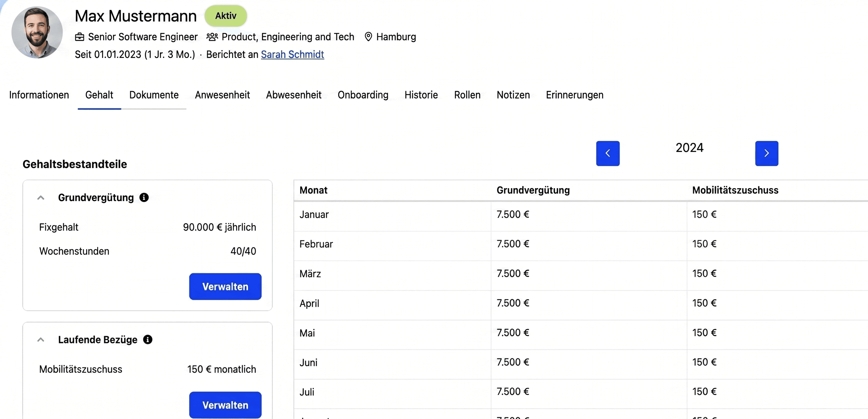Switch to the Abwesenheit tab
The width and height of the screenshot is (868, 419).
[293, 95]
